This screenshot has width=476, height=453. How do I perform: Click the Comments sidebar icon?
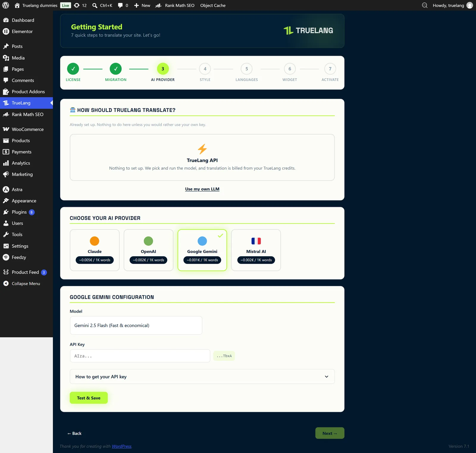click(x=6, y=80)
